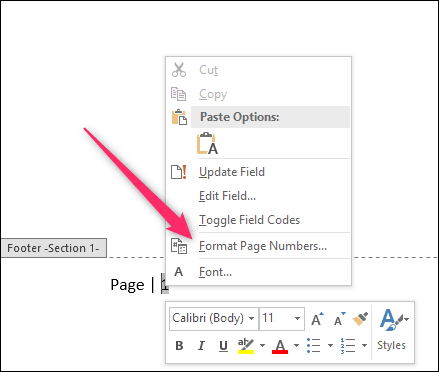Toggle bold formatting
439x372 pixels.
click(179, 346)
